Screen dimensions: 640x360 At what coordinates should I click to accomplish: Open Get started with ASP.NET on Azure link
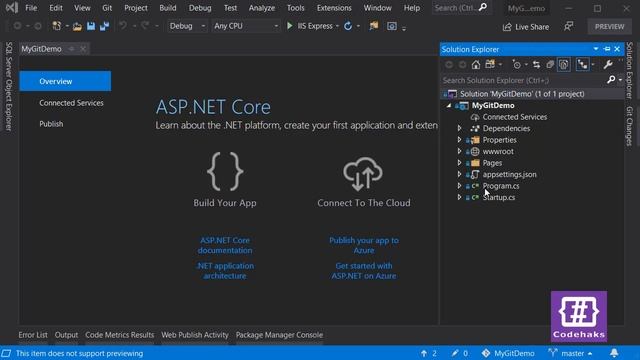364,271
